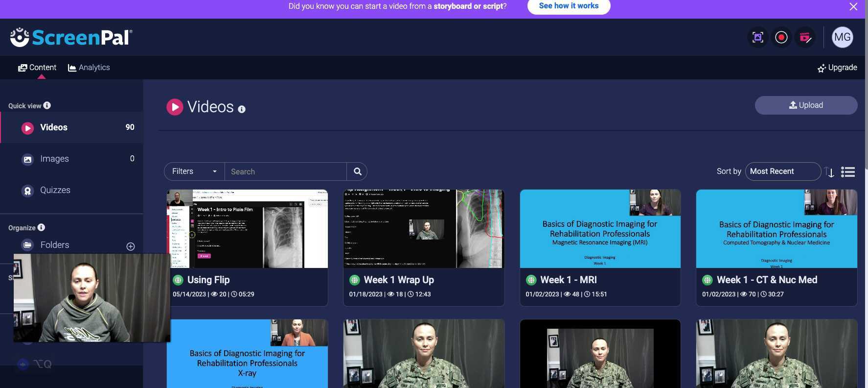
Task: Open the Week 1 - CT & Nuc Med thumbnail
Action: pos(777,229)
